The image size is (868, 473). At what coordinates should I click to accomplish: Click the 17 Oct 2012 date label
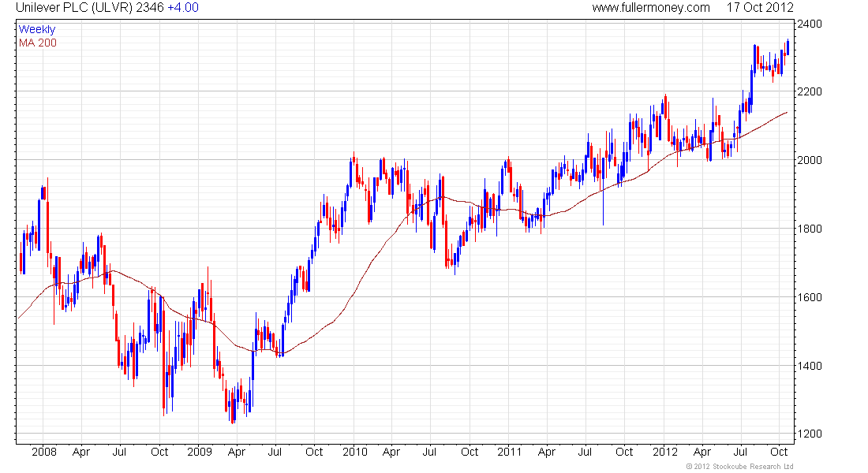click(759, 8)
